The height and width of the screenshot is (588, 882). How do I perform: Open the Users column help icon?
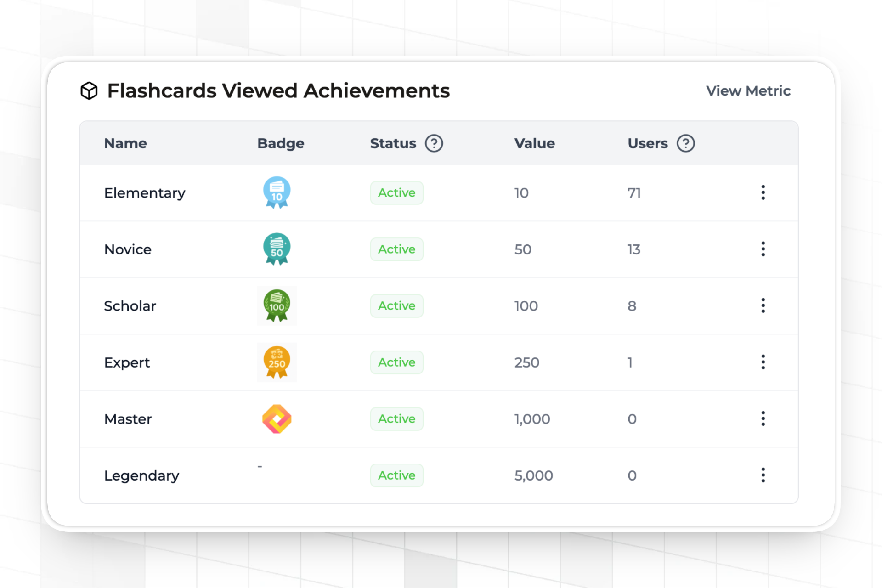coord(685,143)
